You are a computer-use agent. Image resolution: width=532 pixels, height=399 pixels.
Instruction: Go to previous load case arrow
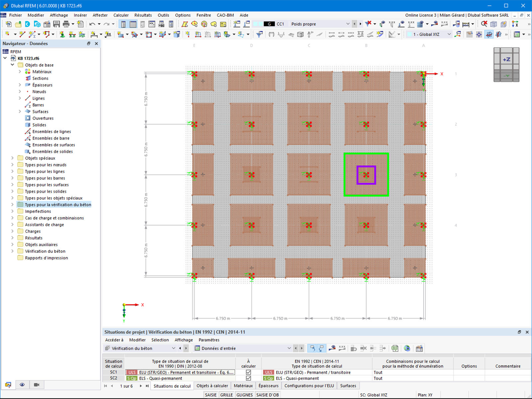click(x=354, y=24)
